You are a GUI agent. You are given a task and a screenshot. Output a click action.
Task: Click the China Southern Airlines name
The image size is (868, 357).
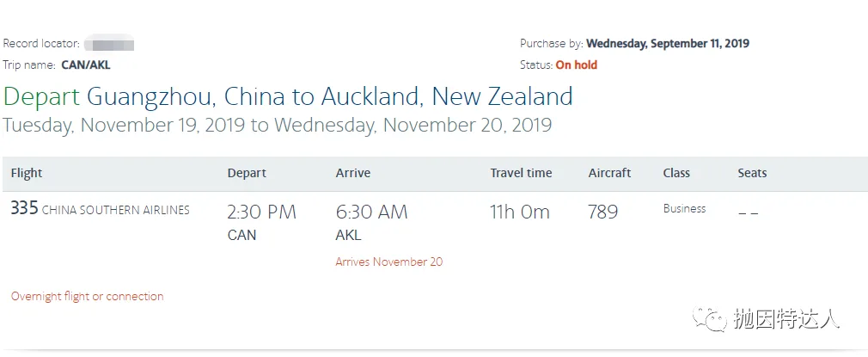click(116, 210)
